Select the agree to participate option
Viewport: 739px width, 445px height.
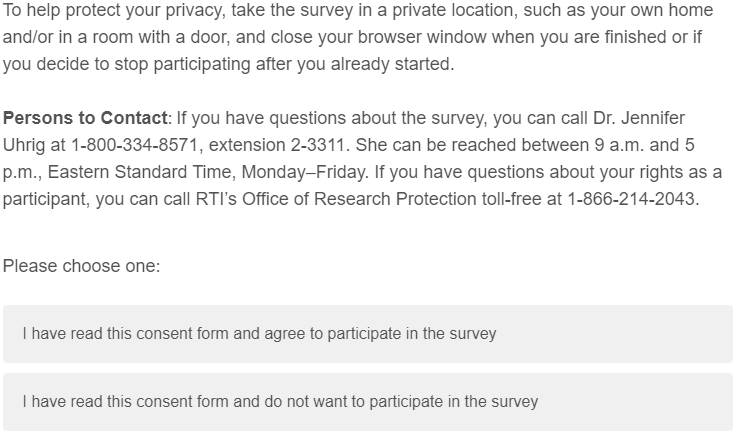pos(367,334)
